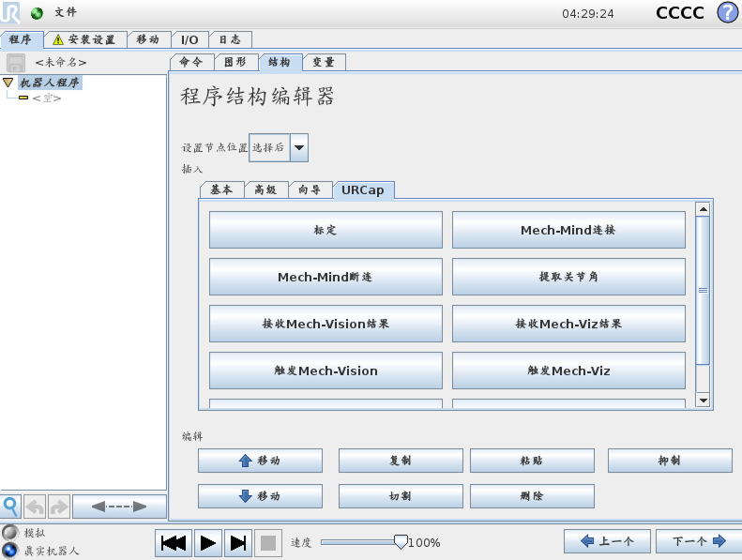Click the blue help question mark icon
This screenshot has width=742, height=560.
727,13
